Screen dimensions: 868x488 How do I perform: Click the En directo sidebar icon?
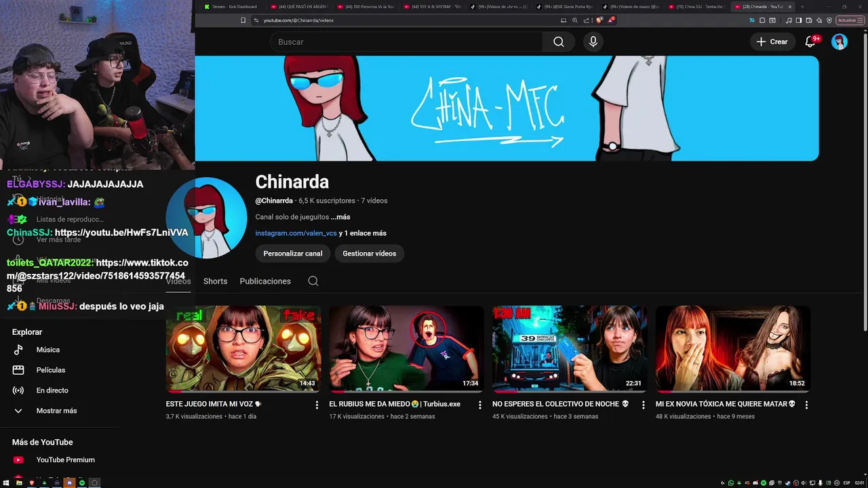pos(18,390)
